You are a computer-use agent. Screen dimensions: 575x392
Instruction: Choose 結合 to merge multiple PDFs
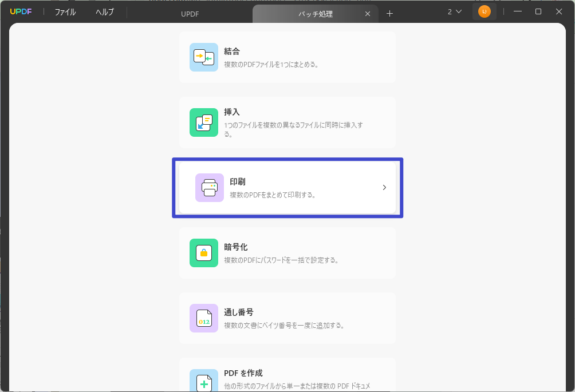point(286,57)
